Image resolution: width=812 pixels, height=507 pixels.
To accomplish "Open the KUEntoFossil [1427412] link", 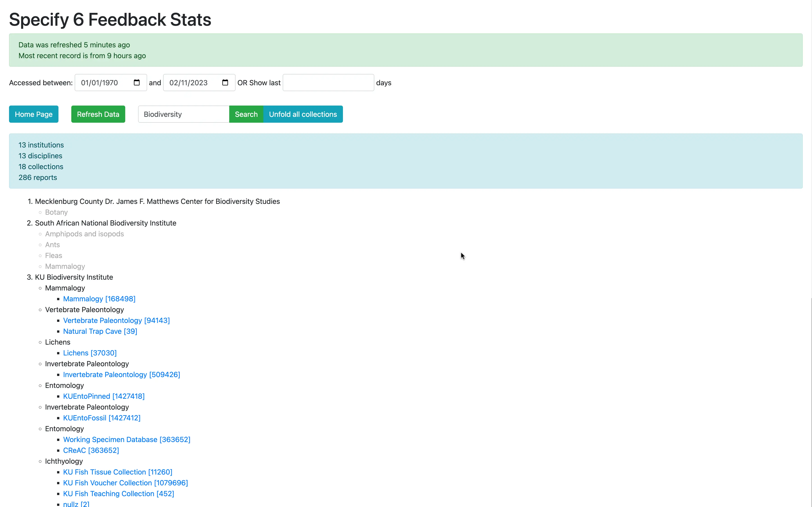I will [102, 418].
